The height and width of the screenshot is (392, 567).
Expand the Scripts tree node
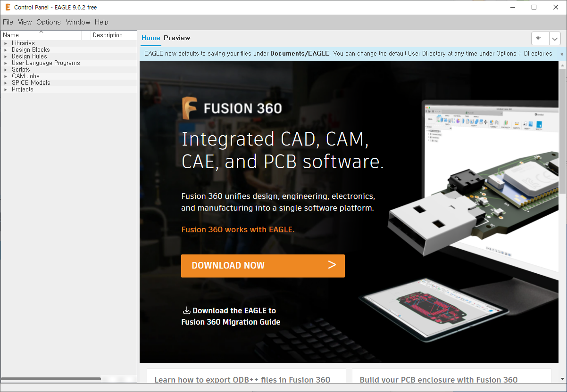(6, 70)
